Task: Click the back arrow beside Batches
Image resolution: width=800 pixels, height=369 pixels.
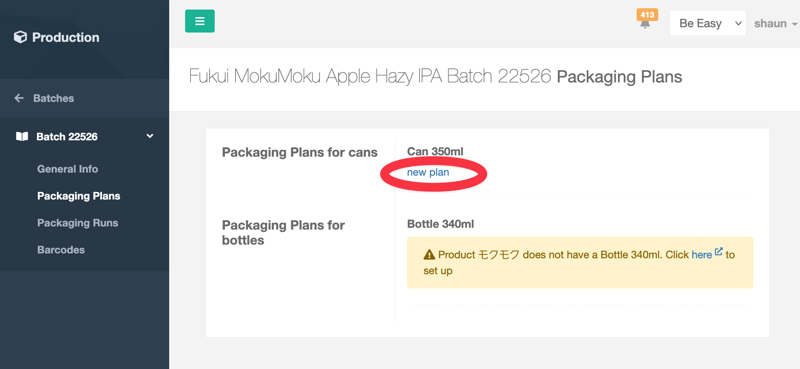Action: (19, 98)
